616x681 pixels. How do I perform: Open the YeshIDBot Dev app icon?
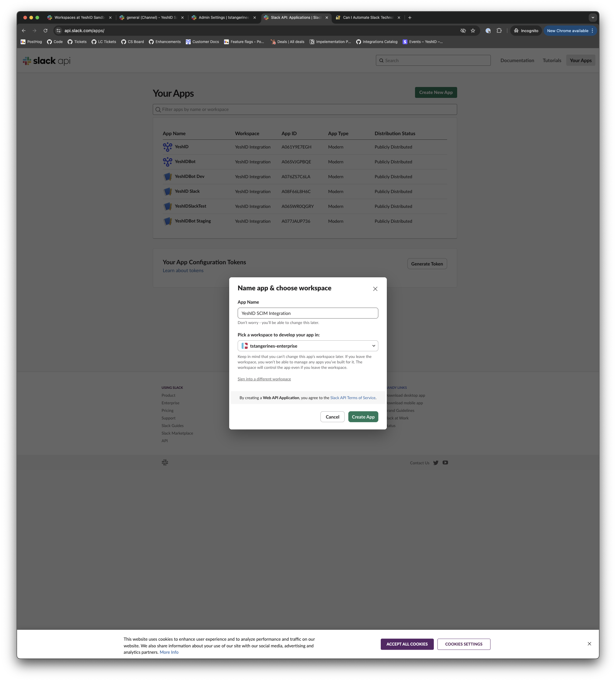tap(168, 177)
